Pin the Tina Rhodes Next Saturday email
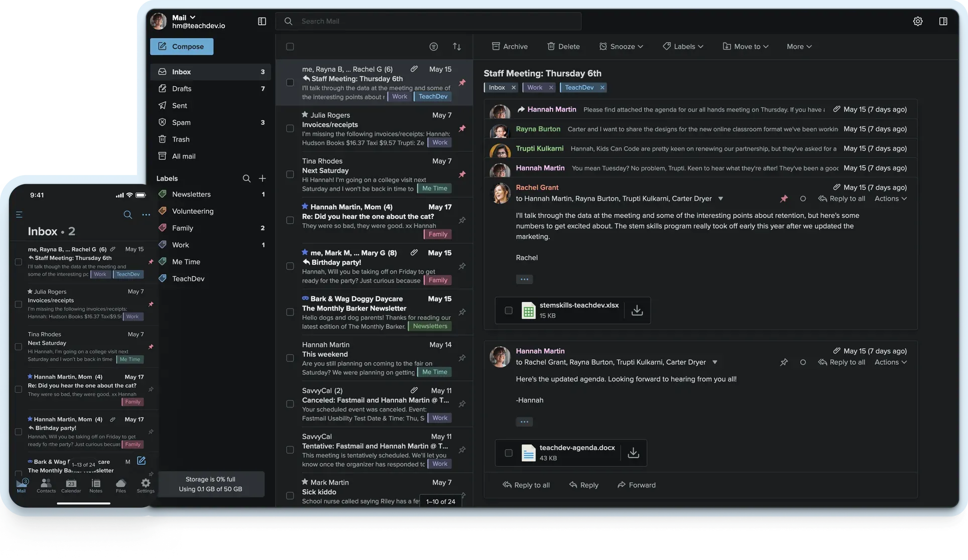This screenshot has width=968, height=560. point(462,174)
